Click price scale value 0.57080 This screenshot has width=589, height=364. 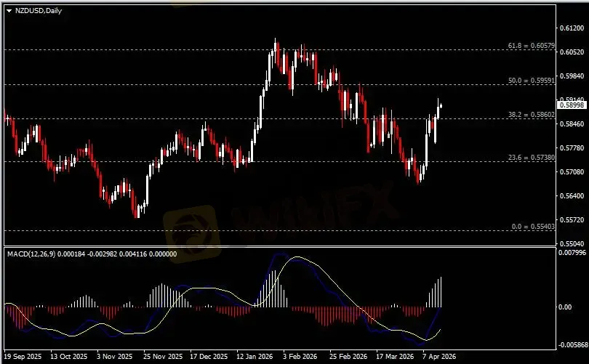tap(572, 172)
